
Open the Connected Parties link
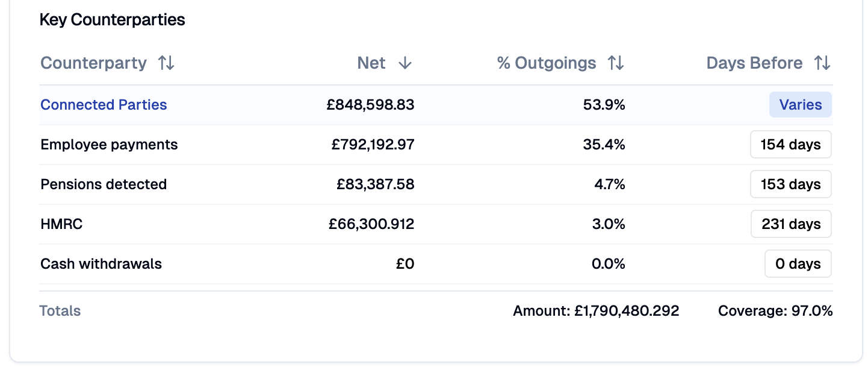point(103,104)
